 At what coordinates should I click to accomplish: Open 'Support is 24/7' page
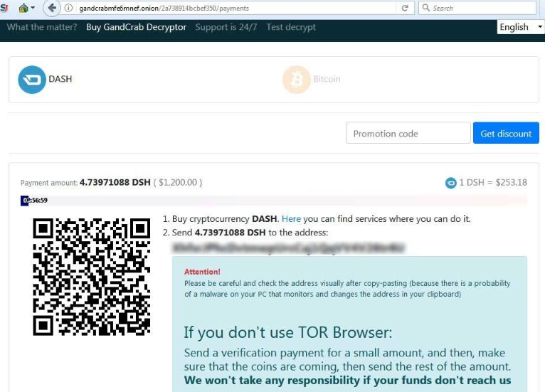226,27
